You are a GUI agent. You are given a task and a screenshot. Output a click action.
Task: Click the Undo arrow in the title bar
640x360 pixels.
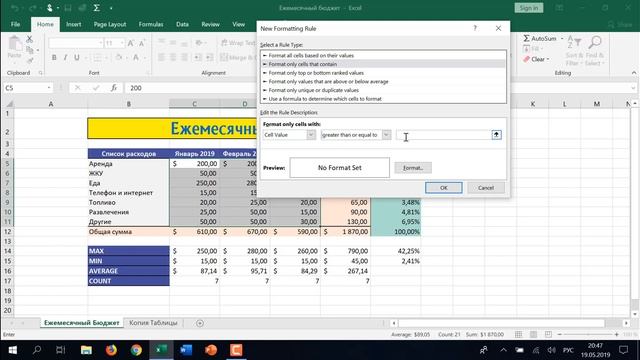tap(15, 8)
